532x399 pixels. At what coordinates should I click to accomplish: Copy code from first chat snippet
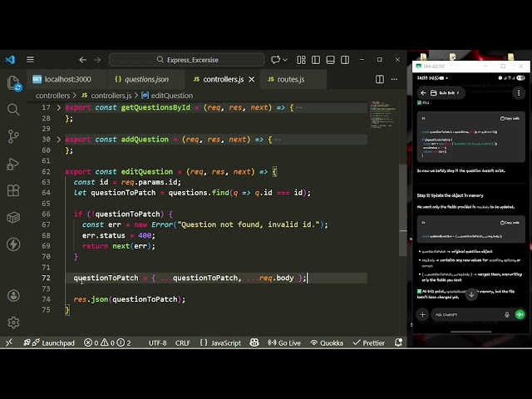(510, 118)
